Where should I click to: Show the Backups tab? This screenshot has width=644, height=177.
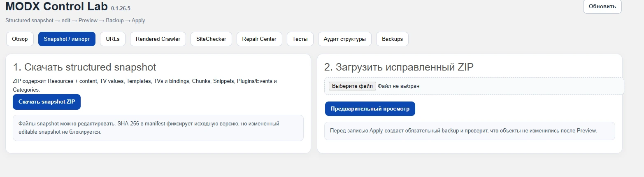coord(392,39)
